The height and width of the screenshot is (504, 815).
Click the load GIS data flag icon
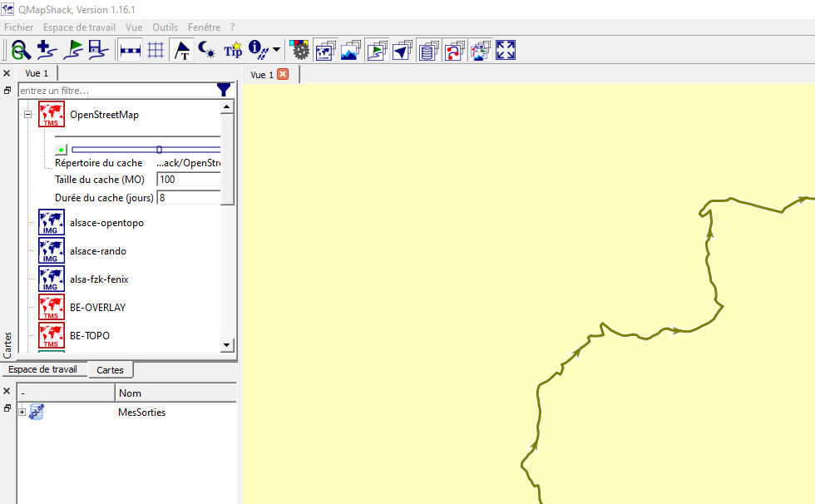click(x=73, y=50)
